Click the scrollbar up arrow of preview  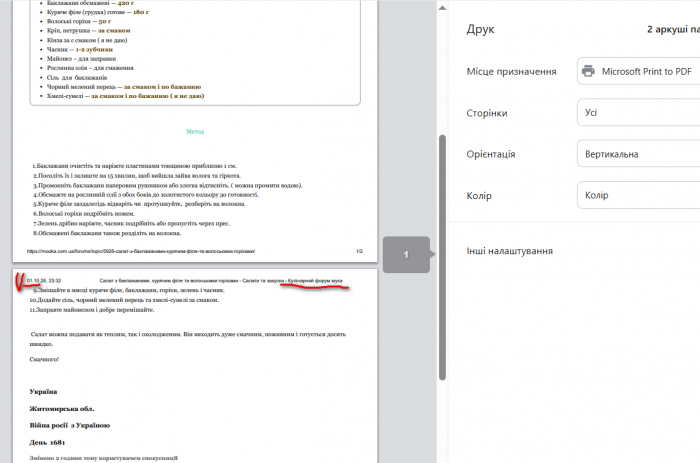coord(442,8)
